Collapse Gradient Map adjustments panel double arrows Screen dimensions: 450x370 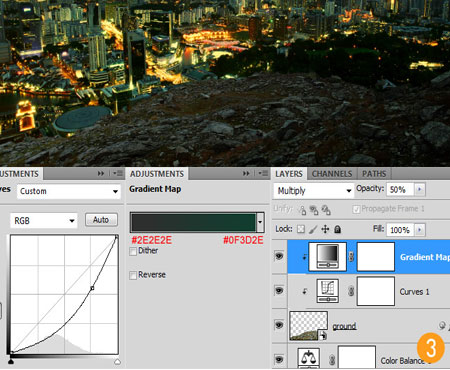246,173
